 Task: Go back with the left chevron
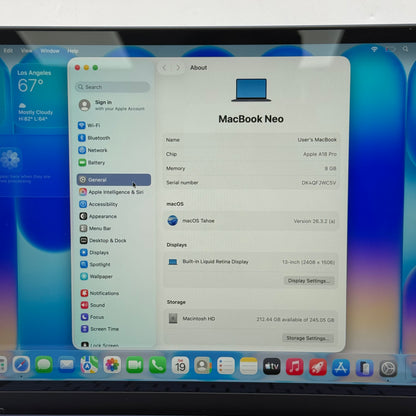pos(164,68)
